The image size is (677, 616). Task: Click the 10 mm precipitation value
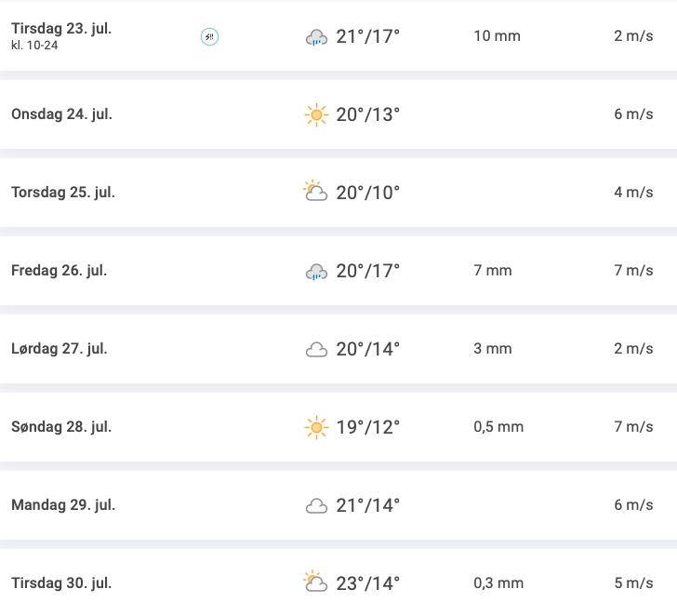coord(497,36)
